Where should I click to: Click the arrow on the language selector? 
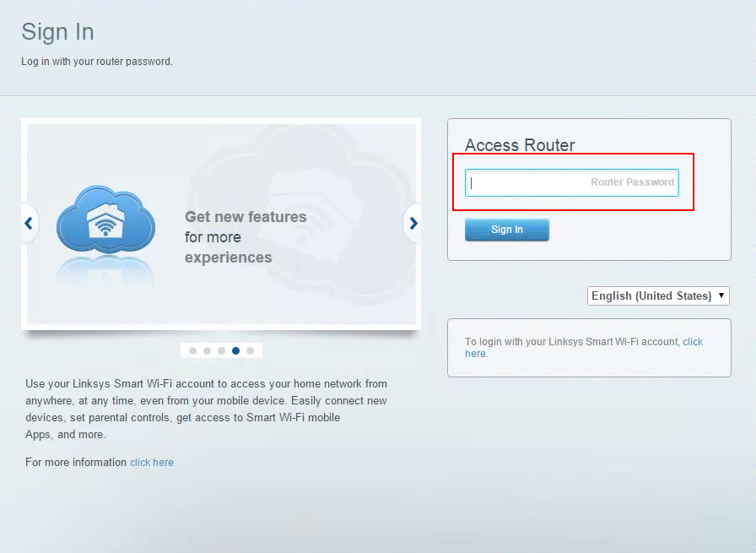point(721,295)
